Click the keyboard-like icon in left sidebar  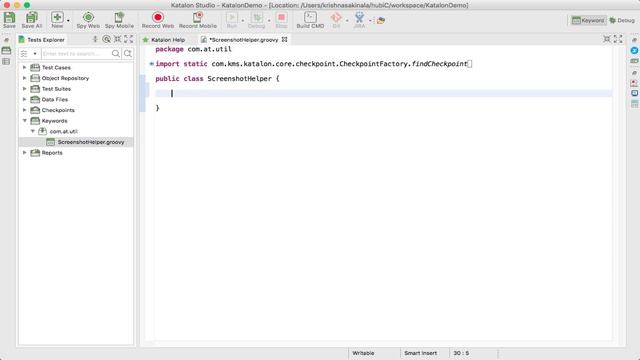point(6,51)
